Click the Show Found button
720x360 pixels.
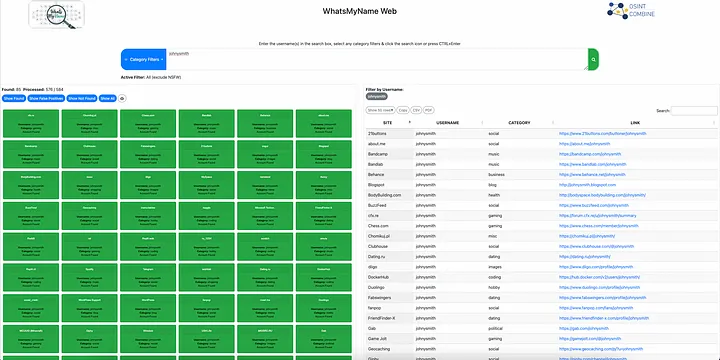[14, 98]
